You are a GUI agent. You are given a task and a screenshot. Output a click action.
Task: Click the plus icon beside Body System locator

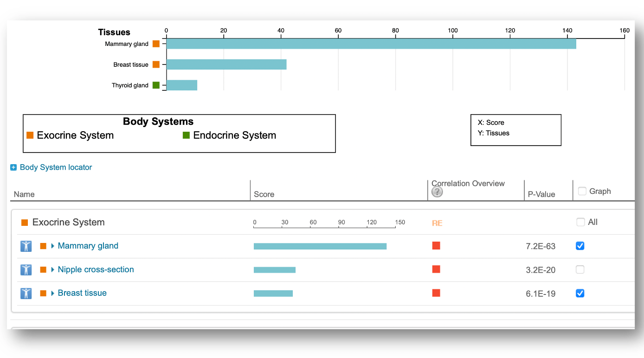click(13, 167)
